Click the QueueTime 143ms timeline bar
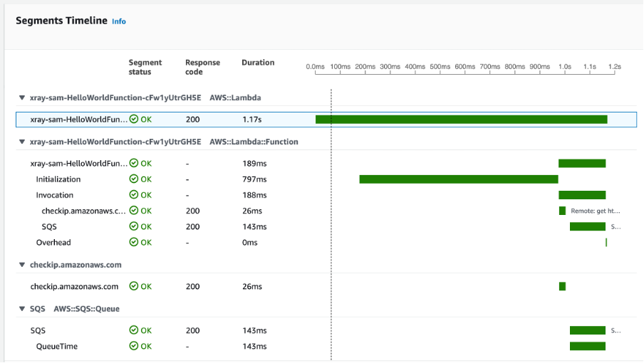This screenshot has width=644, height=363. (x=588, y=346)
